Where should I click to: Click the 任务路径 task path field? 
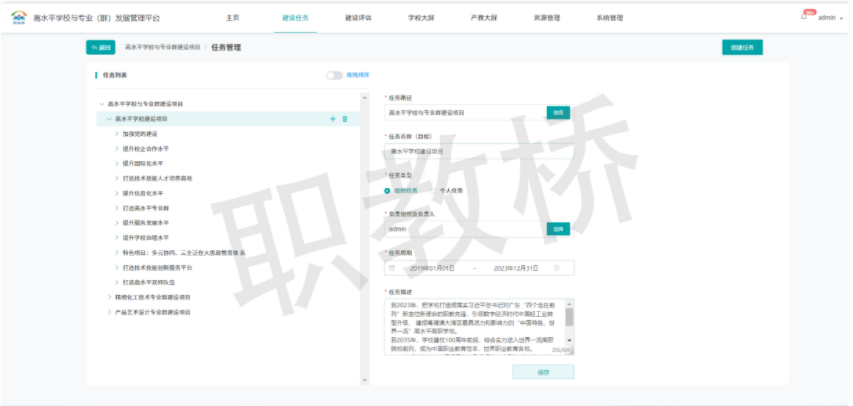(466, 113)
